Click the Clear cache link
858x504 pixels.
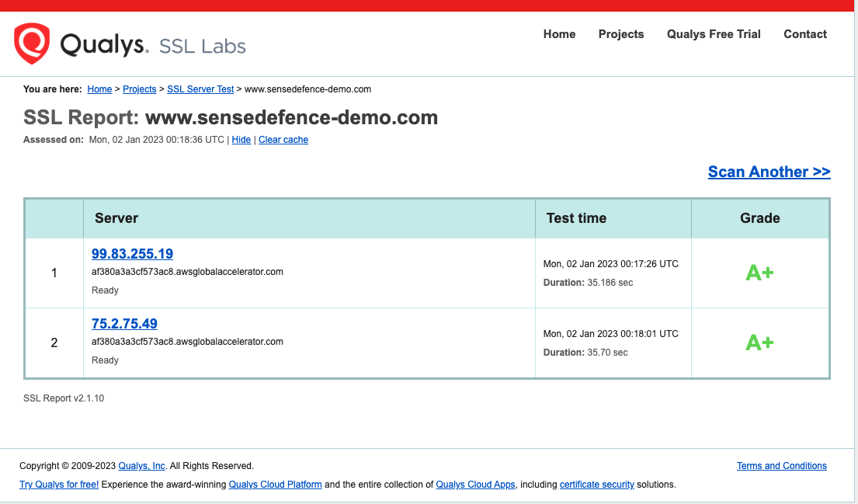pos(283,140)
